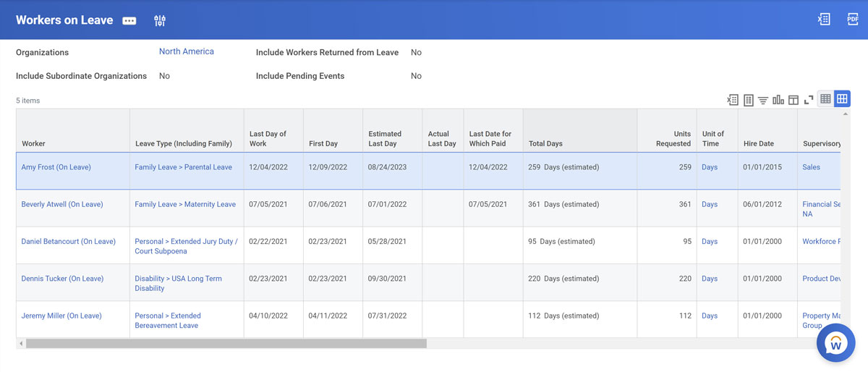Image resolution: width=868 pixels, height=372 pixels.
Task: Open the filter icon in grid toolbar
Action: (x=763, y=100)
